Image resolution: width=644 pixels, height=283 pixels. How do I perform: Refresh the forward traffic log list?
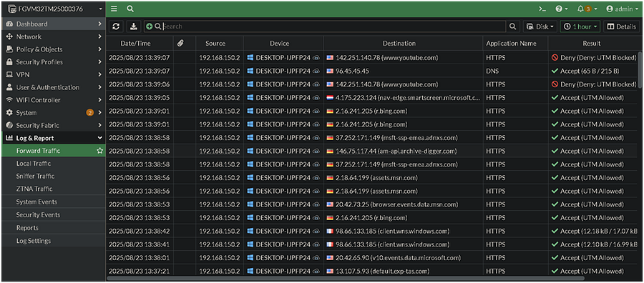(x=116, y=26)
